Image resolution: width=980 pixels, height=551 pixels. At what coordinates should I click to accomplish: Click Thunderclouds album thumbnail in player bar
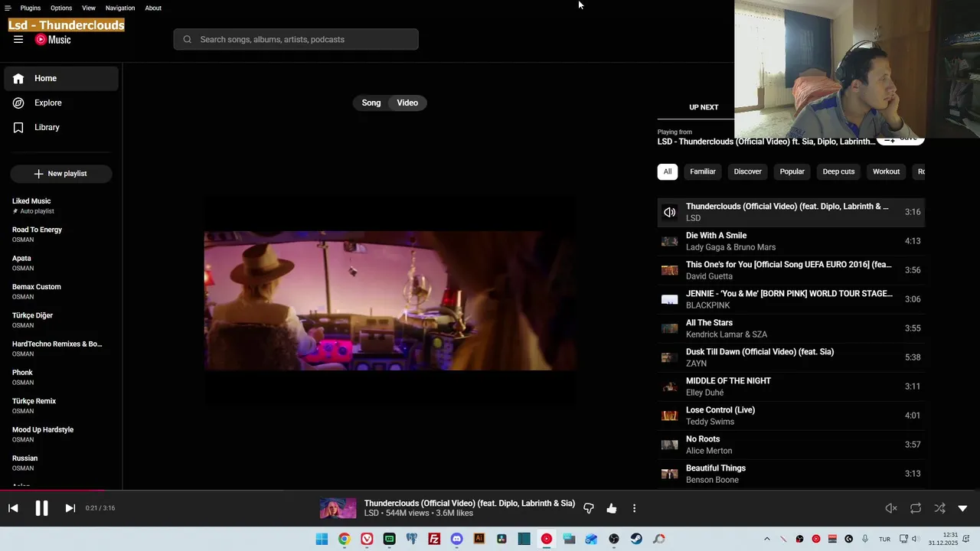[338, 508]
